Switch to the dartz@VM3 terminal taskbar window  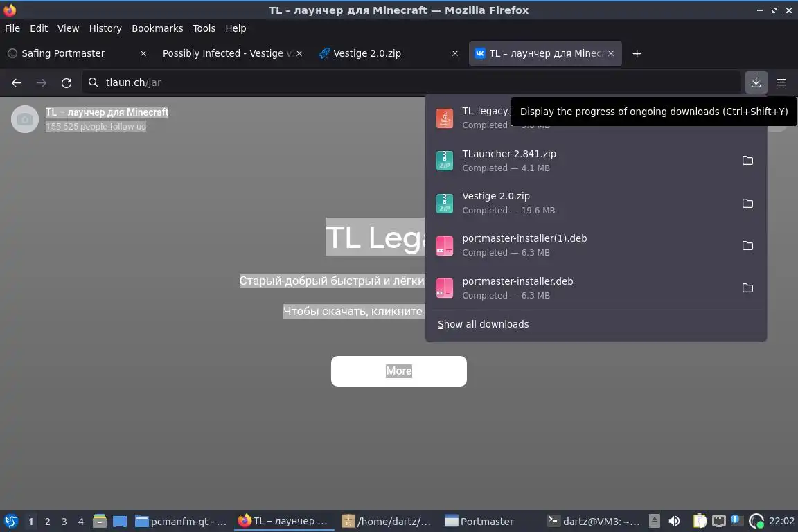[594, 522]
